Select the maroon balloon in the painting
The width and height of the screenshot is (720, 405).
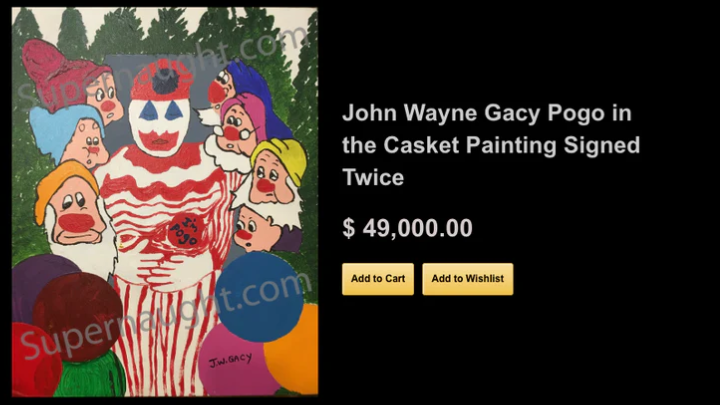[x=78, y=315]
